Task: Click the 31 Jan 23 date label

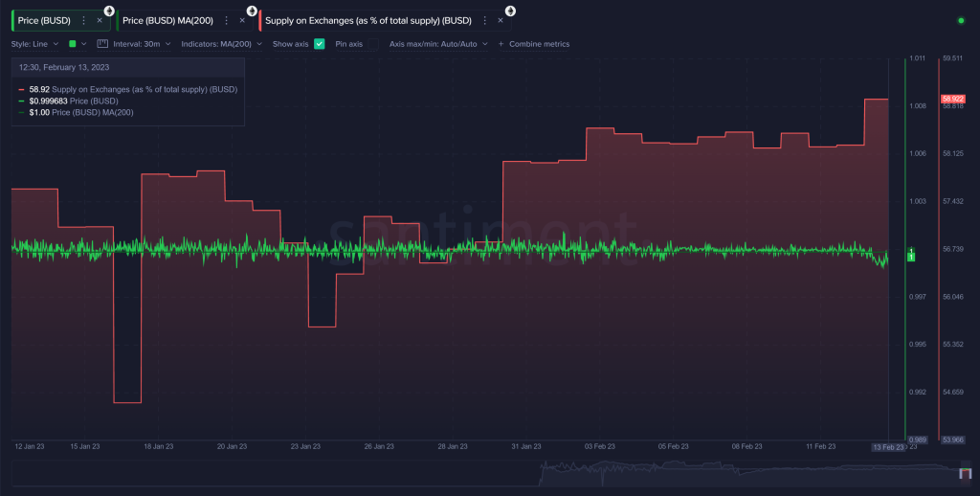Action: [x=526, y=446]
